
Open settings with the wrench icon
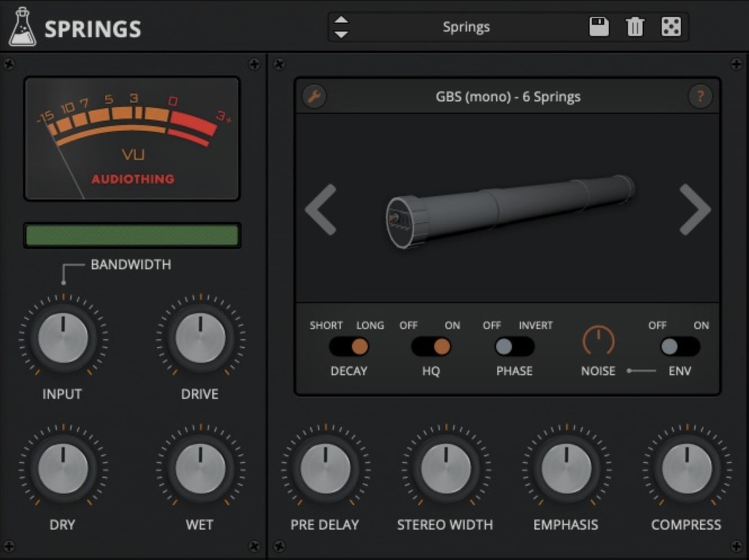click(x=314, y=96)
